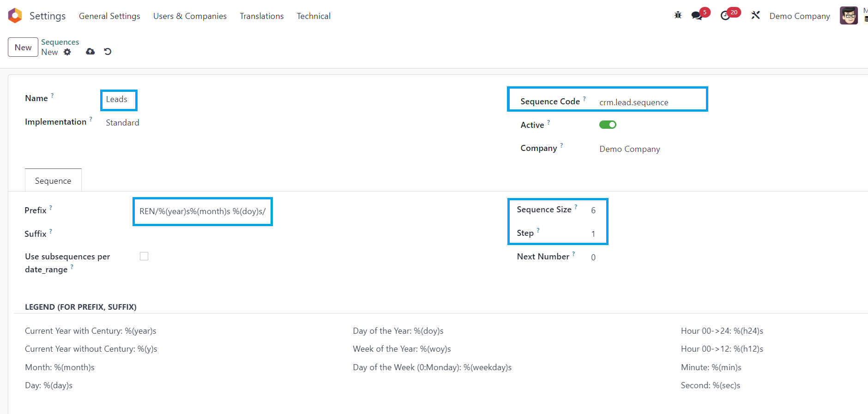
Task: Click legend text Day of the Week
Action: click(432, 367)
